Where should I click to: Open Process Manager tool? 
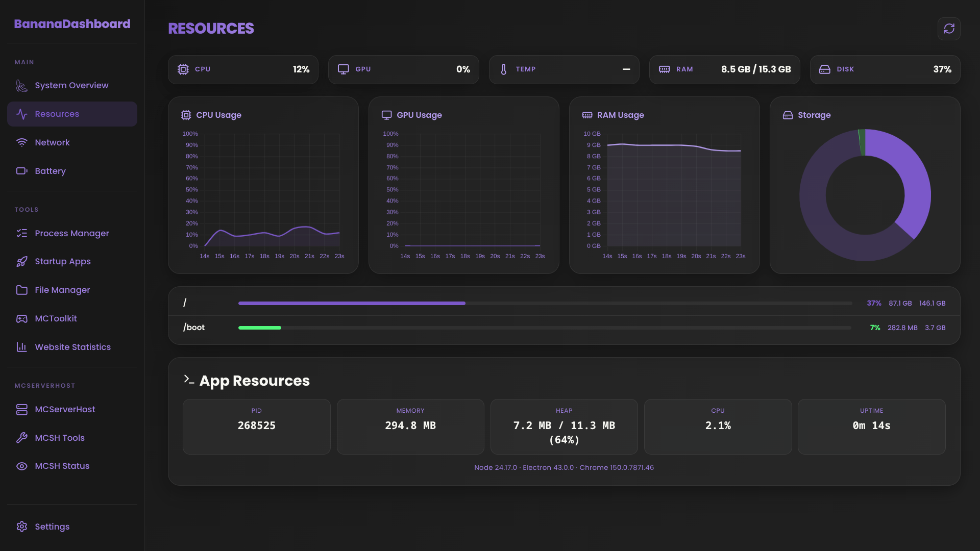point(72,233)
